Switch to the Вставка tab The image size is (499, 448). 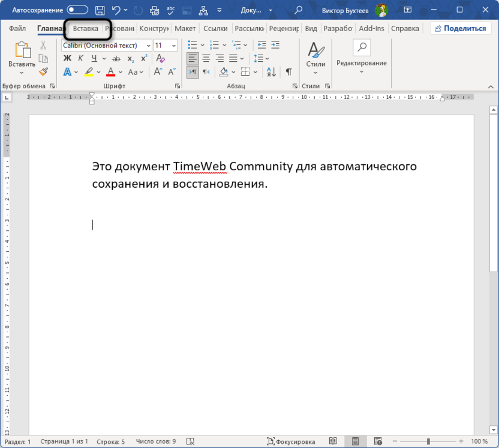pyautogui.click(x=86, y=28)
